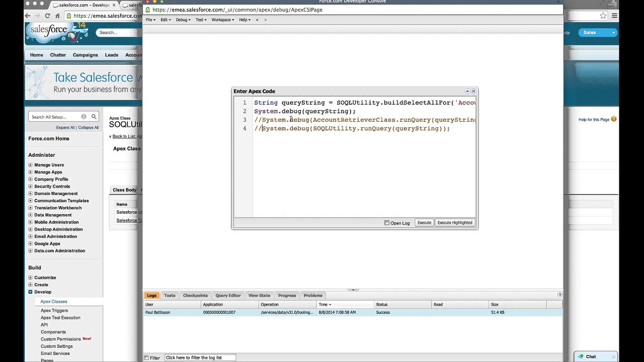Collapse the bottom log panel using double chevron
The image size is (644, 362).
(x=559, y=294)
